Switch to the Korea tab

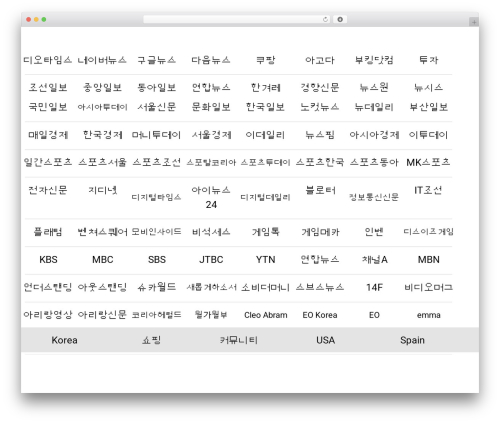(x=64, y=340)
